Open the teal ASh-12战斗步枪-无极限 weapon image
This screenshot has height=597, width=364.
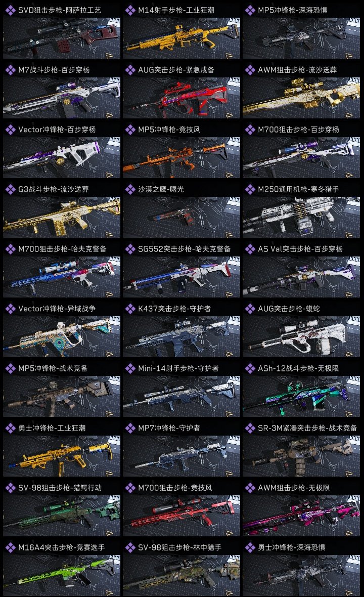click(x=301, y=396)
